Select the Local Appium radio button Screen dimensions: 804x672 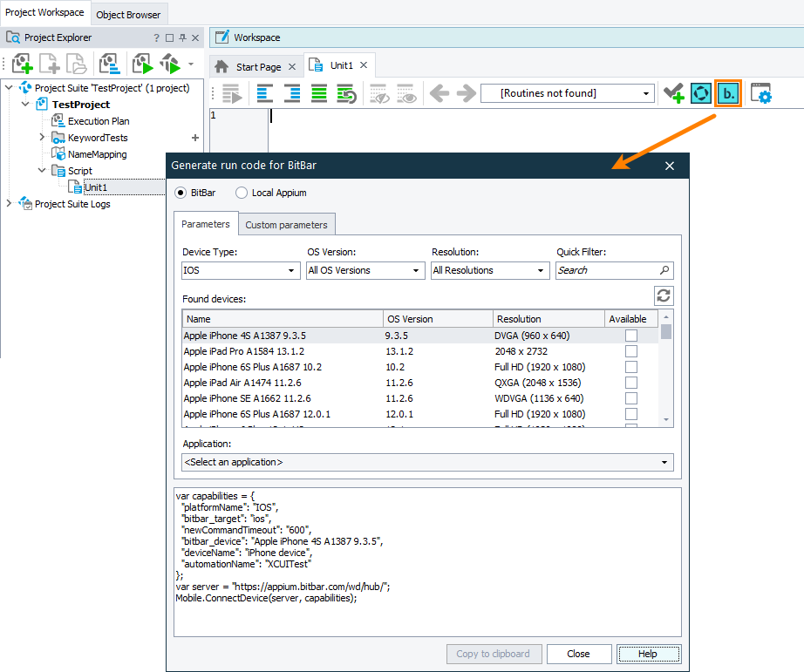point(242,193)
